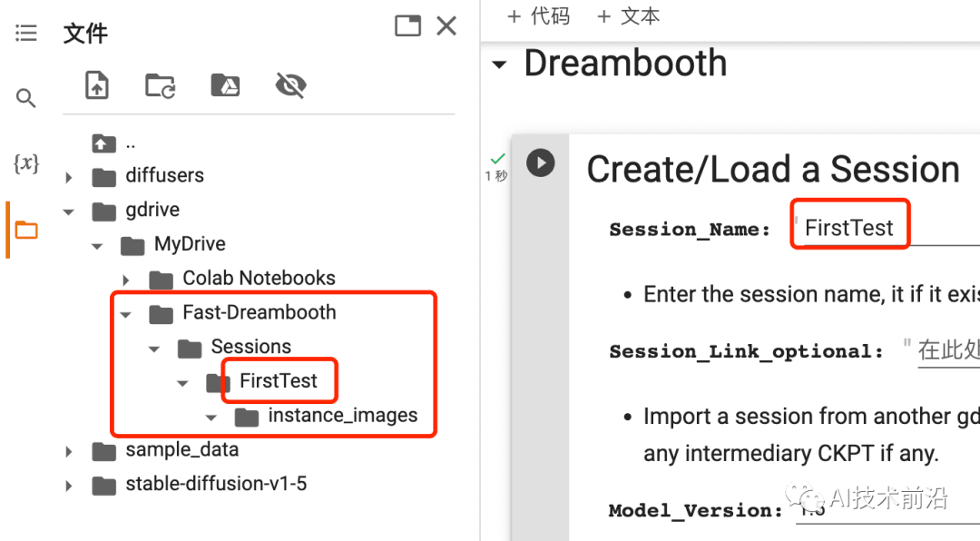Collapse the Dreambooth section heading
This screenshot has width=980, height=541.
point(498,64)
